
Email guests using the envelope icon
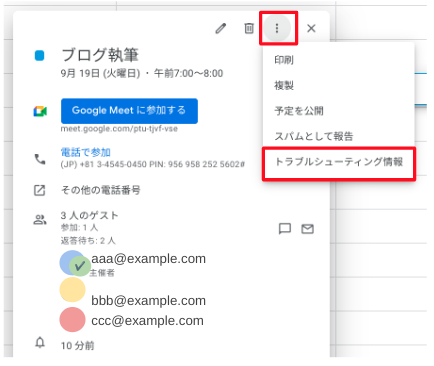point(307,229)
